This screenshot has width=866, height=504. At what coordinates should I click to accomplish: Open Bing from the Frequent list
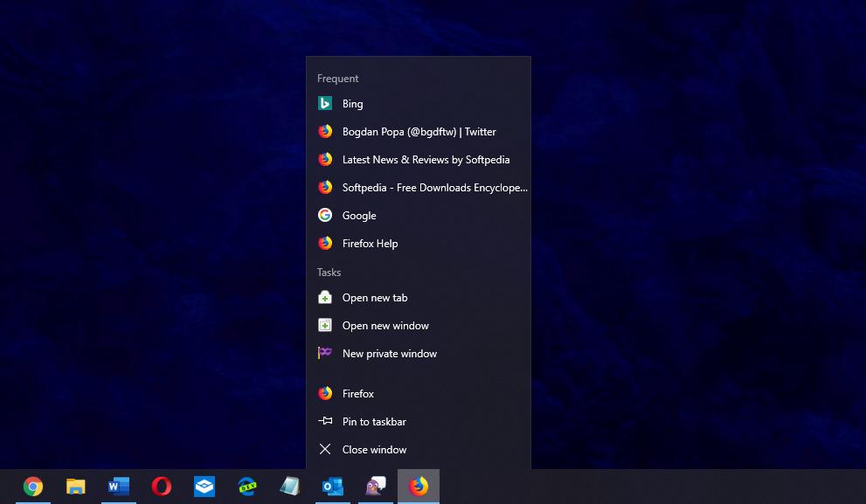pyautogui.click(x=353, y=104)
